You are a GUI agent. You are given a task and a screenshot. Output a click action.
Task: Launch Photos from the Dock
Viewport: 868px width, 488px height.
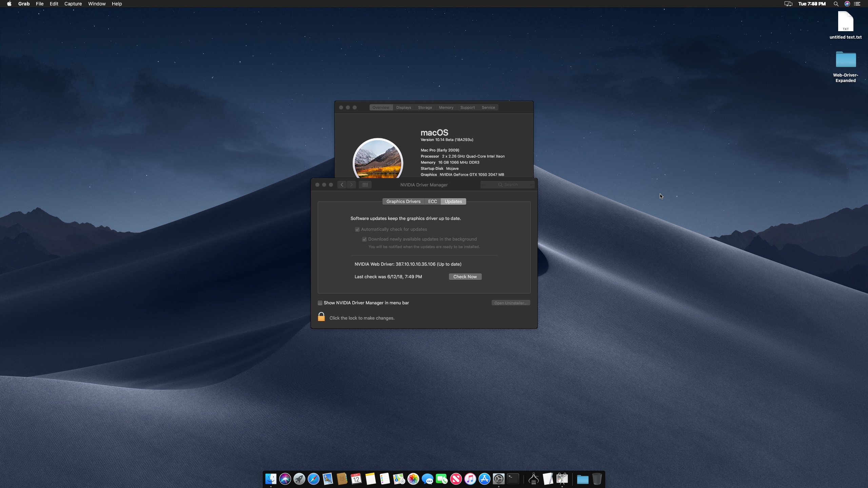coord(413,479)
